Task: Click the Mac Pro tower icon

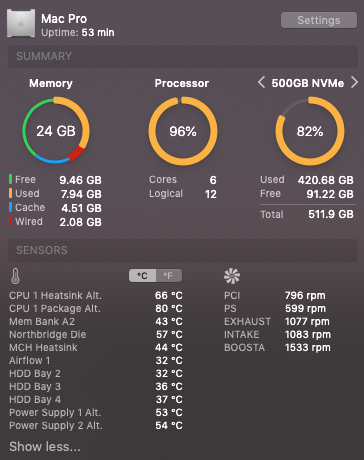Action: pyautogui.click(x=21, y=23)
